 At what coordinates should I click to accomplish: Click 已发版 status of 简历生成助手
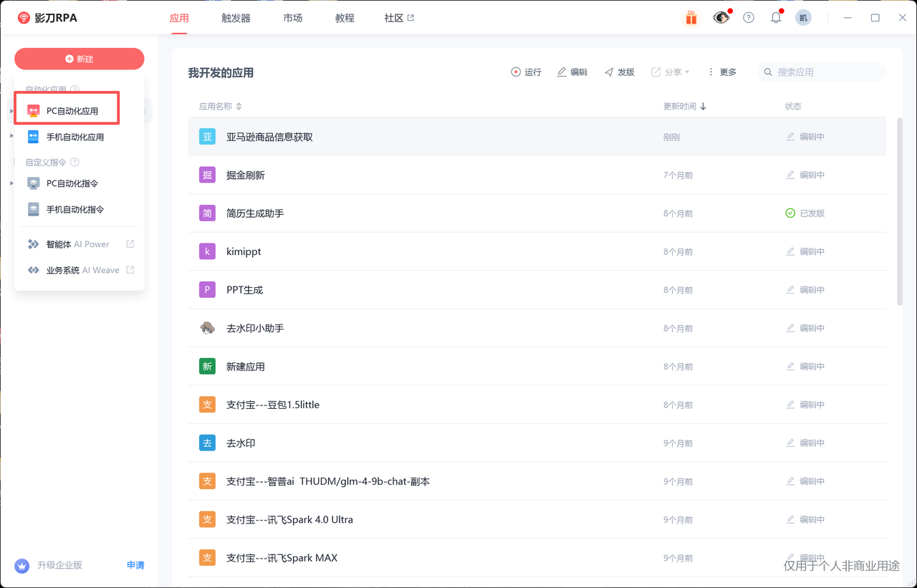805,213
